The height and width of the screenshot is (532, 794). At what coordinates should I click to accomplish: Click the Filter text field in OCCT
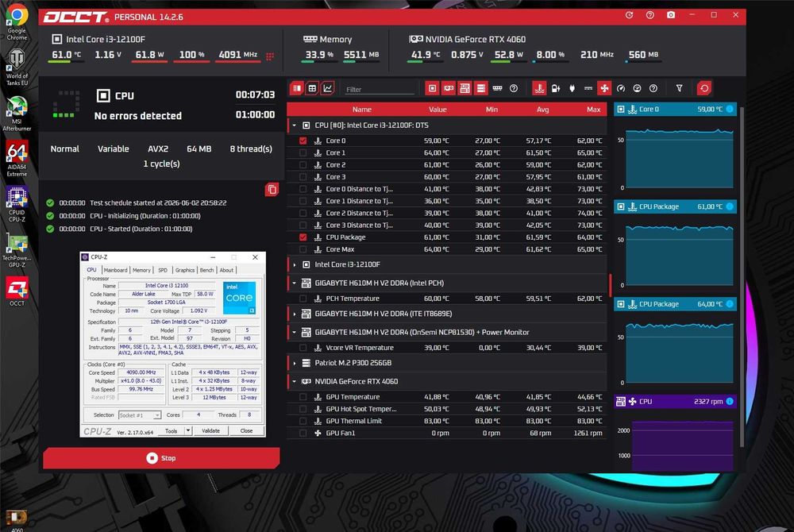[380, 90]
